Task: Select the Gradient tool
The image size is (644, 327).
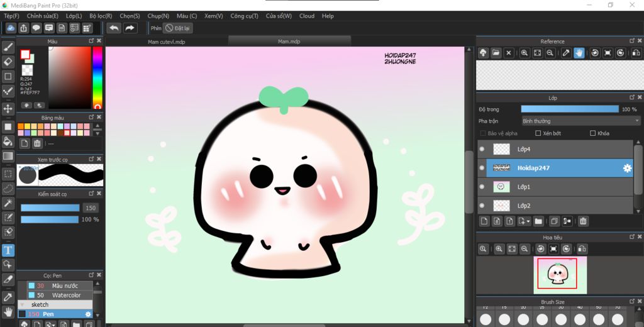Action: point(8,156)
